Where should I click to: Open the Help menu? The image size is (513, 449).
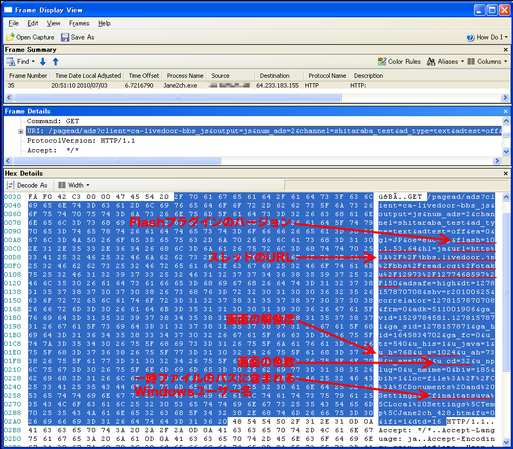click(x=104, y=23)
